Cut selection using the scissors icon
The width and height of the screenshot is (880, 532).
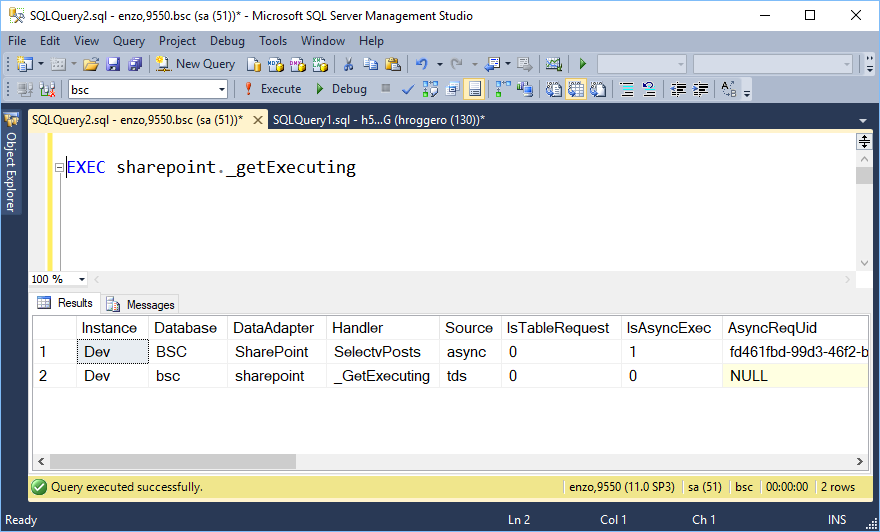(348, 64)
